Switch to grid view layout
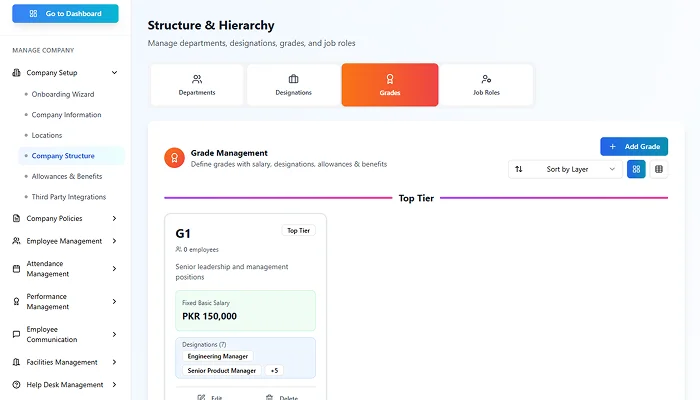700x400 pixels. pos(636,169)
